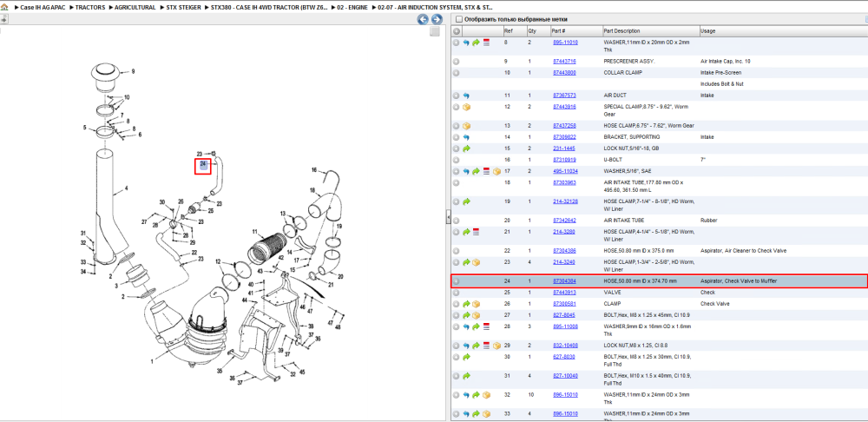Open the 02 - ENGINE breadcrumb

[x=351, y=8]
